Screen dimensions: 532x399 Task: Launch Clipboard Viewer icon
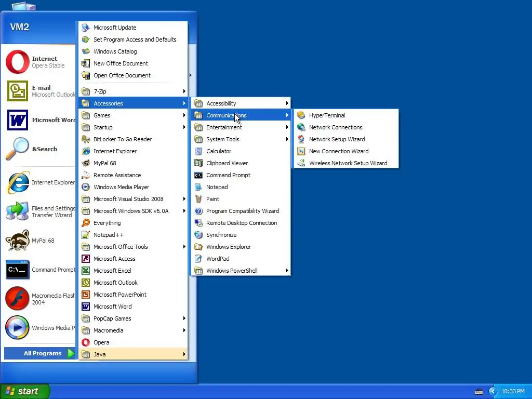click(198, 163)
